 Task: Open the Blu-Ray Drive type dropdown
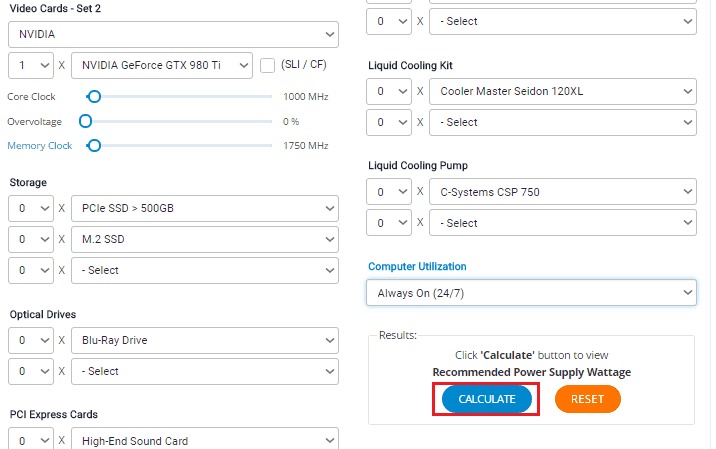click(x=205, y=340)
